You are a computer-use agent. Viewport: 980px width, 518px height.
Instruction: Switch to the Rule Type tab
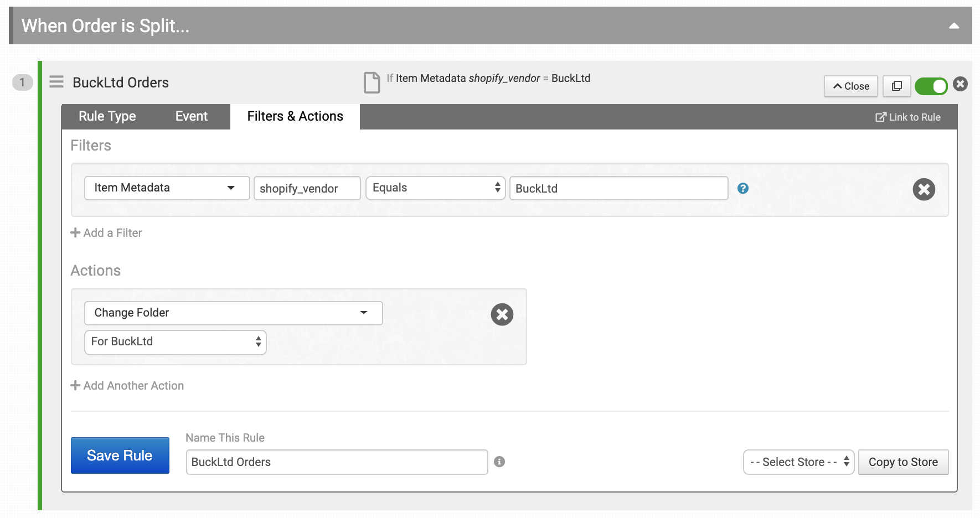[x=107, y=116]
